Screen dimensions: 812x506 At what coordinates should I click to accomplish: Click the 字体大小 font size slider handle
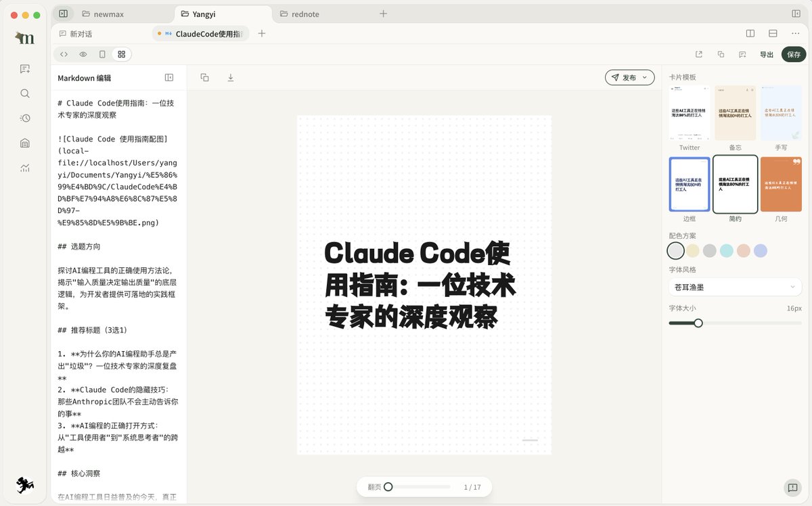pos(698,323)
